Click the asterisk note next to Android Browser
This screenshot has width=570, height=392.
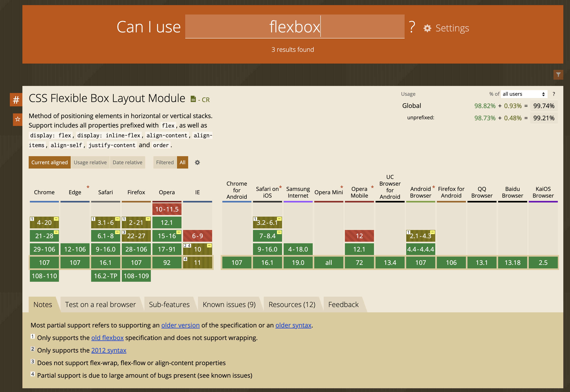[433, 187]
